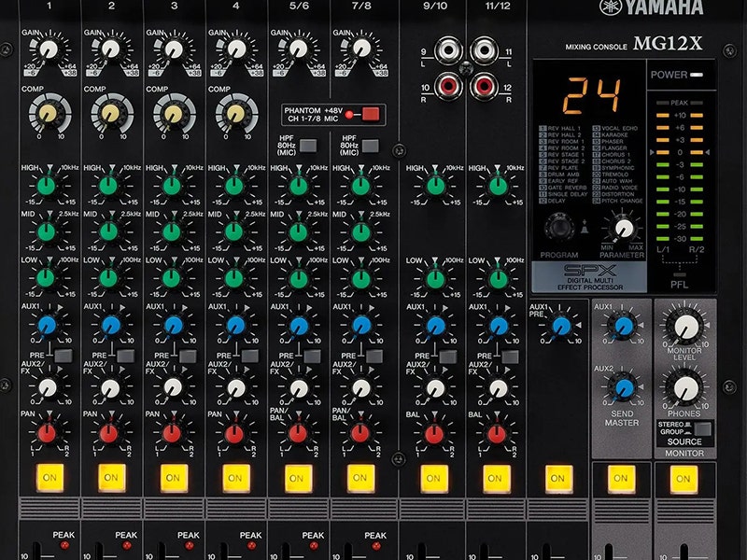Toggle the PRE switch on channel 5/6
747x560 pixels.
click(312, 356)
